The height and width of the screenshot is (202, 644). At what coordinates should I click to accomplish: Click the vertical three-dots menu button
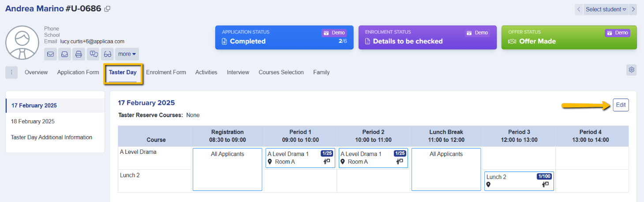click(11, 72)
